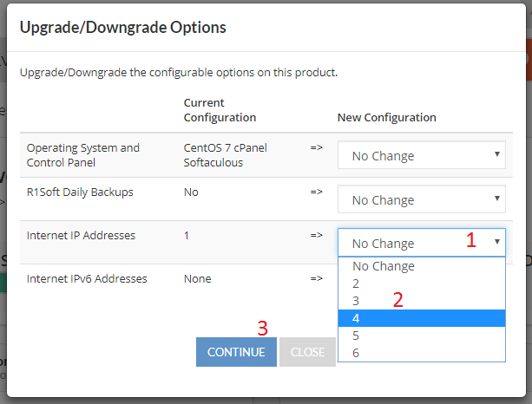532x404 pixels.
Task: Click the arrow on the Internet IP Addresses dropdown
Action: pos(497,242)
